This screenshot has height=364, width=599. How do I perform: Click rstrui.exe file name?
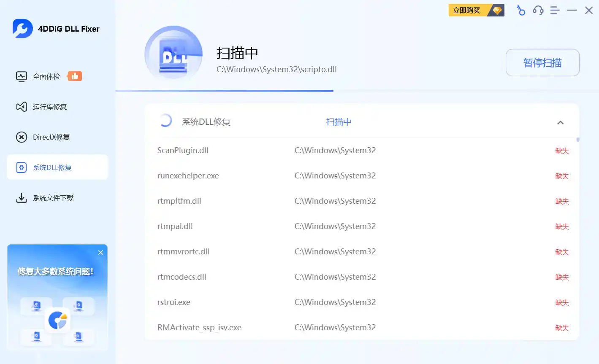(173, 302)
